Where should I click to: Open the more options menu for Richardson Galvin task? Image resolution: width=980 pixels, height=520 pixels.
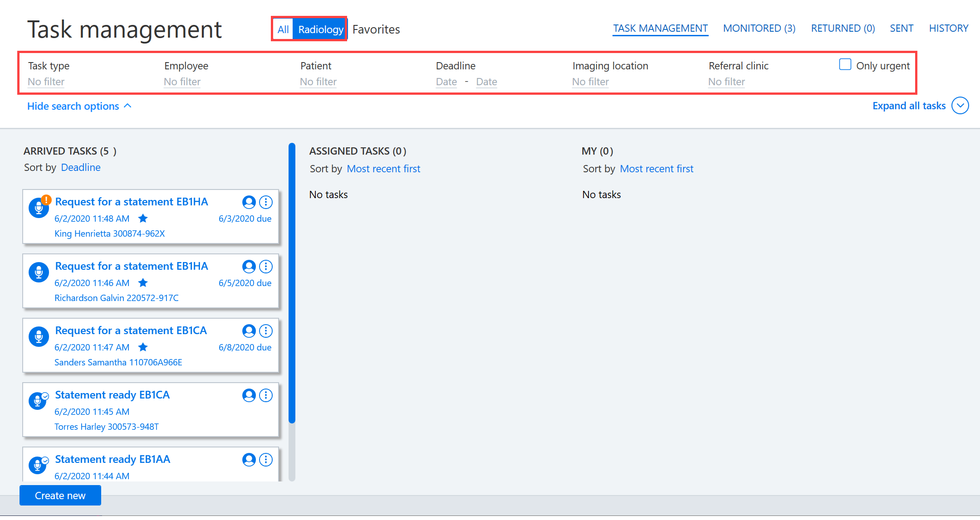tap(266, 267)
